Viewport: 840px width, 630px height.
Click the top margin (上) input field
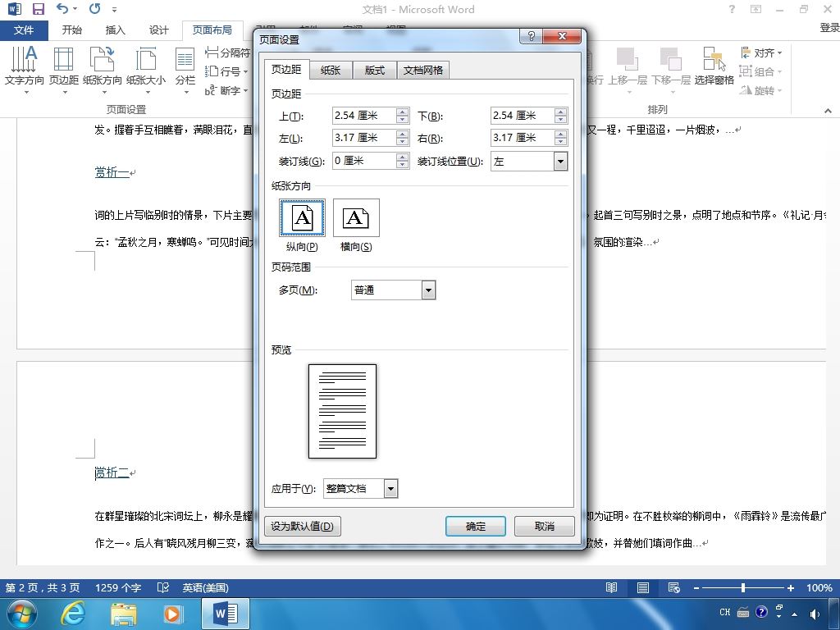(x=364, y=115)
